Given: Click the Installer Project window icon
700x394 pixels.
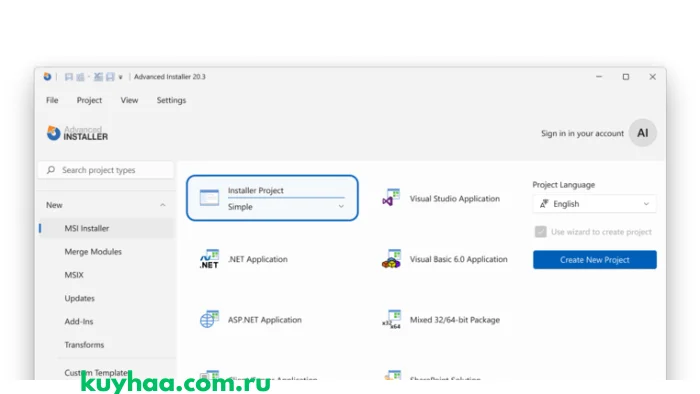Looking at the screenshot, I should (x=209, y=197).
